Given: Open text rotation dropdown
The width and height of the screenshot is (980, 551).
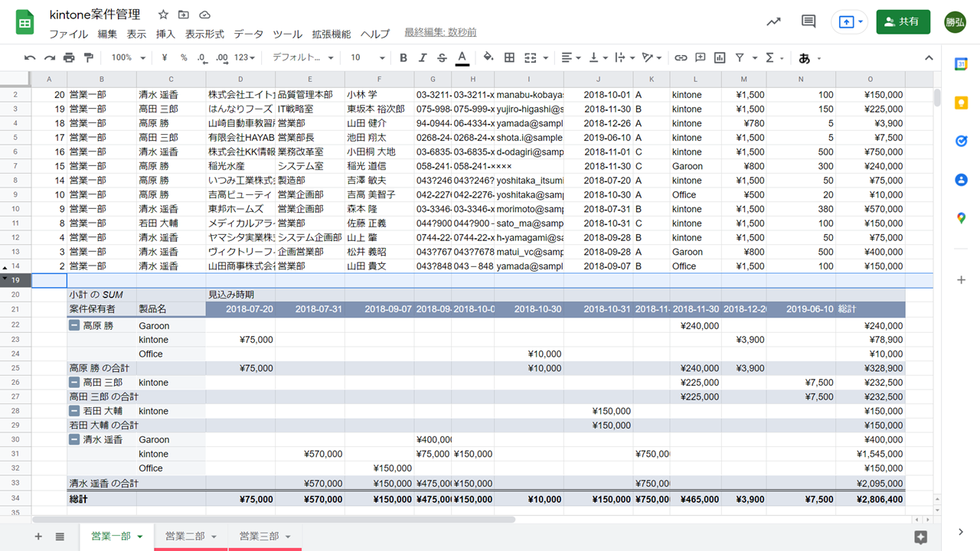Looking at the screenshot, I should point(652,57).
